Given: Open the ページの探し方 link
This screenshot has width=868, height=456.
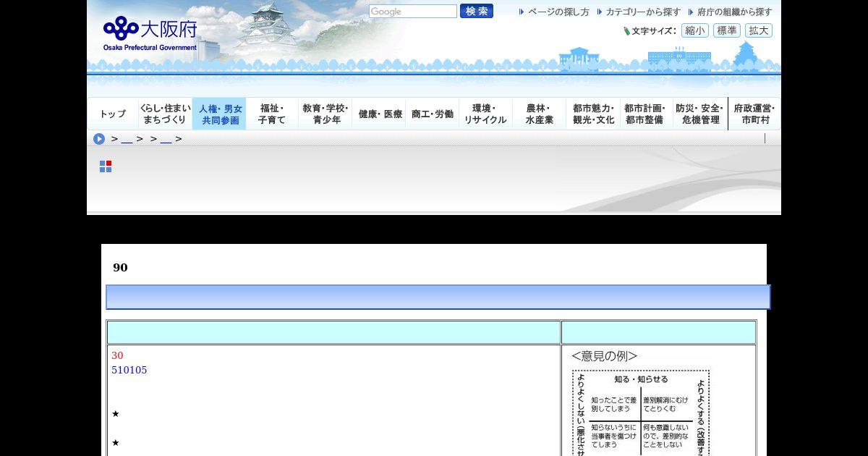Looking at the screenshot, I should (x=554, y=12).
